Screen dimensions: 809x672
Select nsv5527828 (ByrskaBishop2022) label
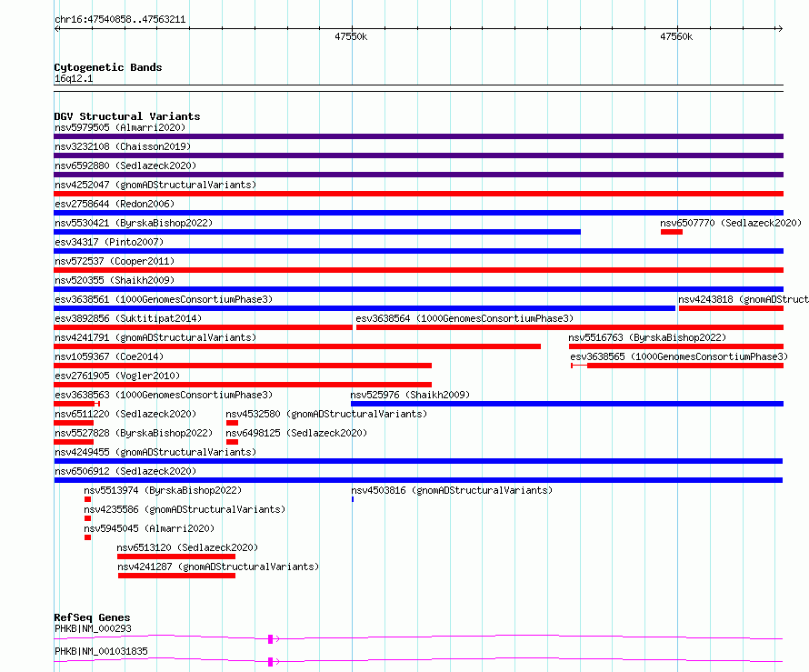134,433
